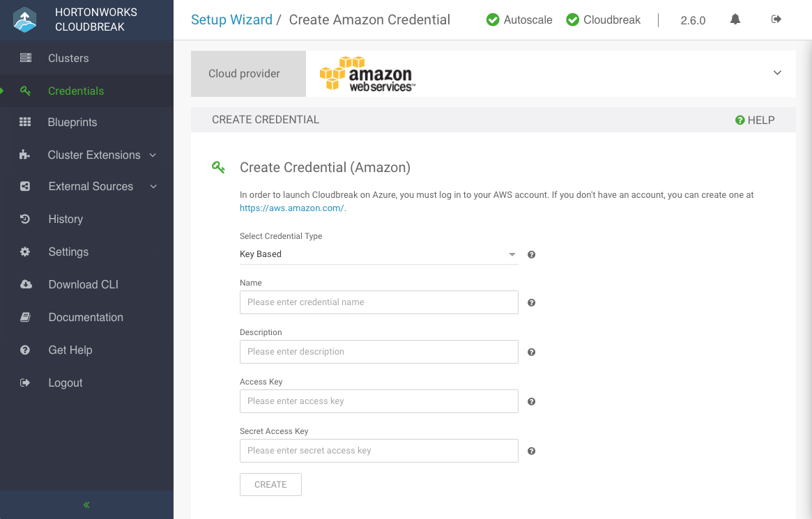Open the aws.amazon.com link
Viewport: 812px width, 519px height.
point(291,208)
